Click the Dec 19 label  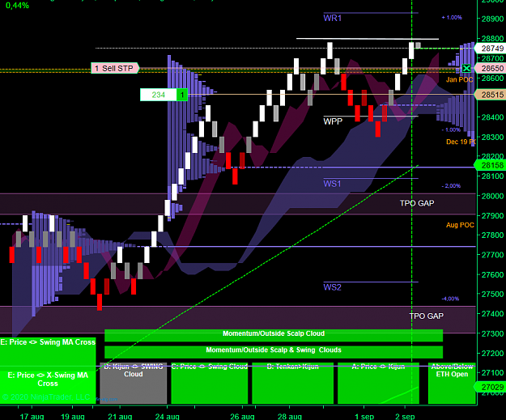point(461,142)
